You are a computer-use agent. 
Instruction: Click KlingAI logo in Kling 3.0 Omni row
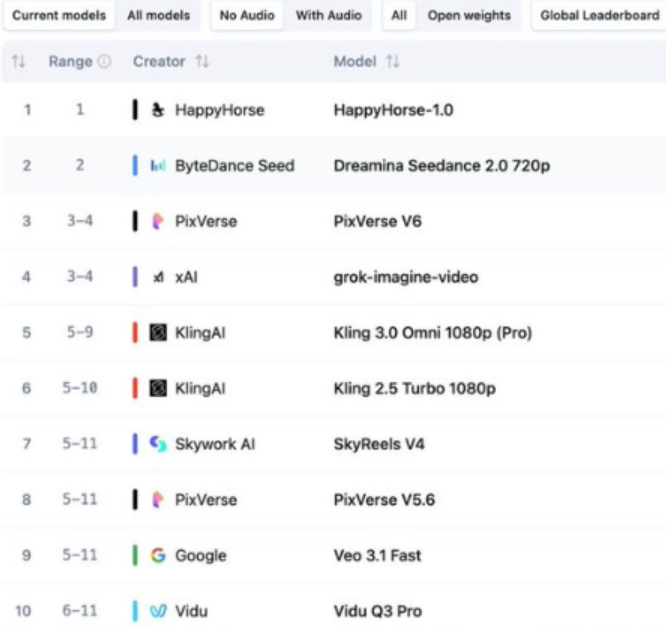[x=158, y=333]
